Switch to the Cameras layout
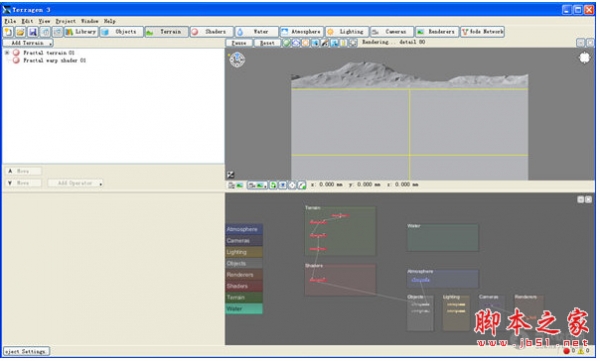The height and width of the screenshot is (361, 600). 392,32
